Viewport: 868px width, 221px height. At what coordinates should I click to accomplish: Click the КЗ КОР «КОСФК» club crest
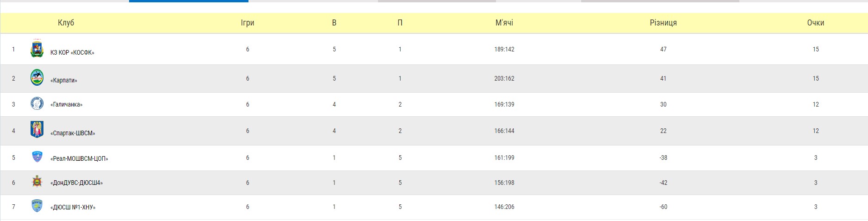tap(37, 49)
